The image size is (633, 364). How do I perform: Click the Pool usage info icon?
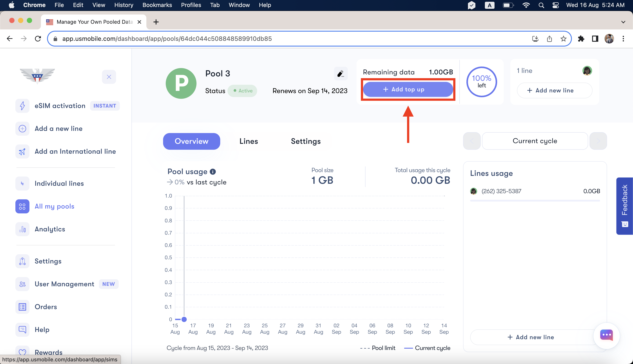click(x=213, y=171)
